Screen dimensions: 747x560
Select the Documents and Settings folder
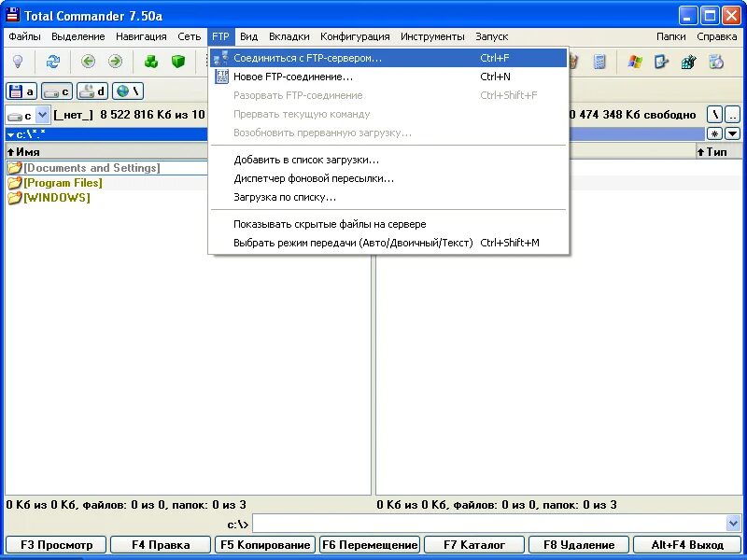pos(92,168)
